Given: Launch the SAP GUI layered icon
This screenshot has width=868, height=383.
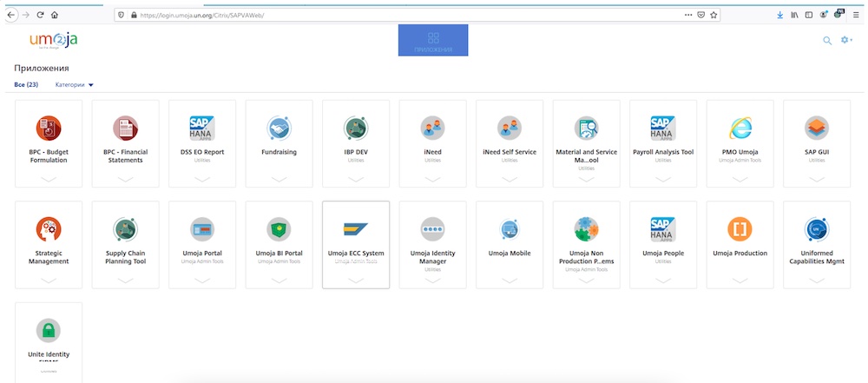Looking at the screenshot, I should [817, 128].
